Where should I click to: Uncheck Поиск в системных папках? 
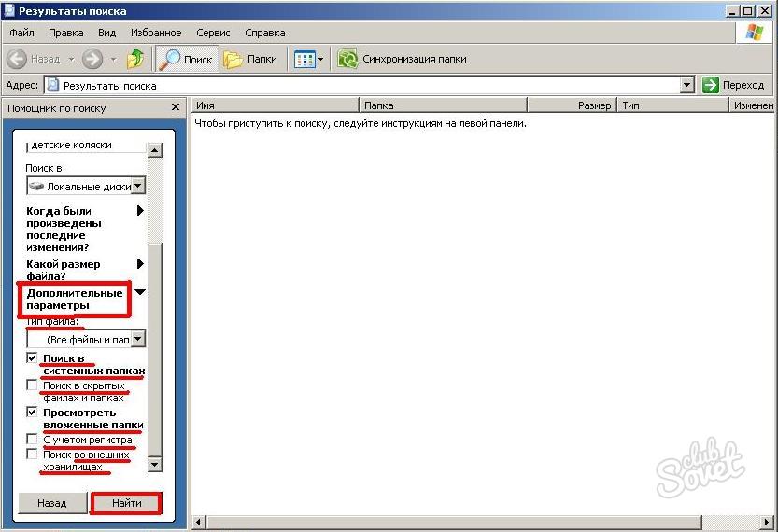pyautogui.click(x=33, y=358)
